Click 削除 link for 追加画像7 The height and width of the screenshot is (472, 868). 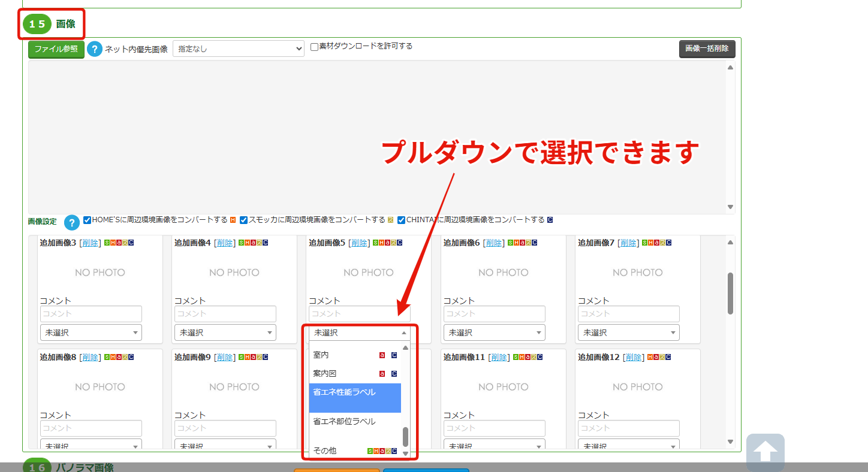click(x=628, y=243)
